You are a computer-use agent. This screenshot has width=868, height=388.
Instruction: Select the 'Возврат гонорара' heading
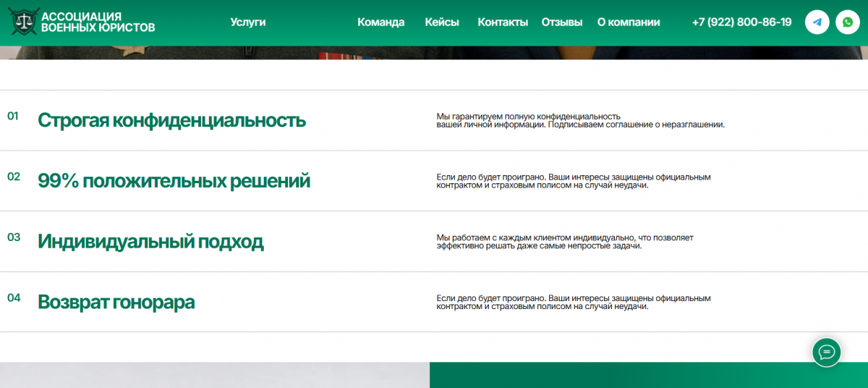[116, 302]
